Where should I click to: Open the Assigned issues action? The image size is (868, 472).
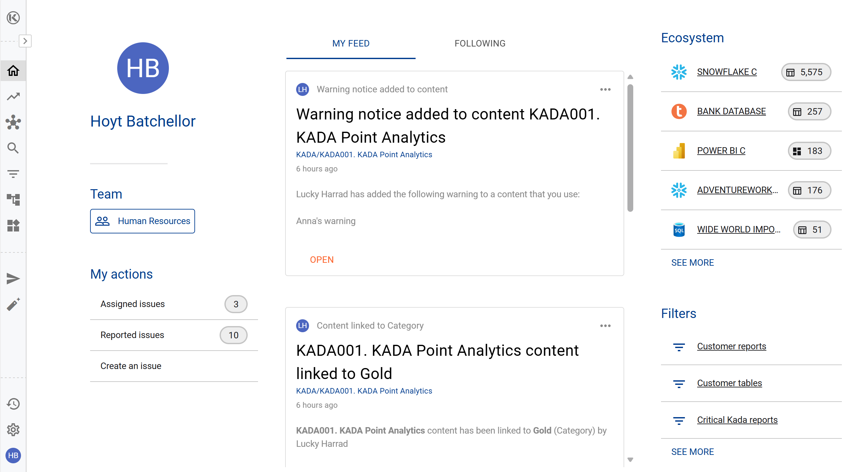133,304
